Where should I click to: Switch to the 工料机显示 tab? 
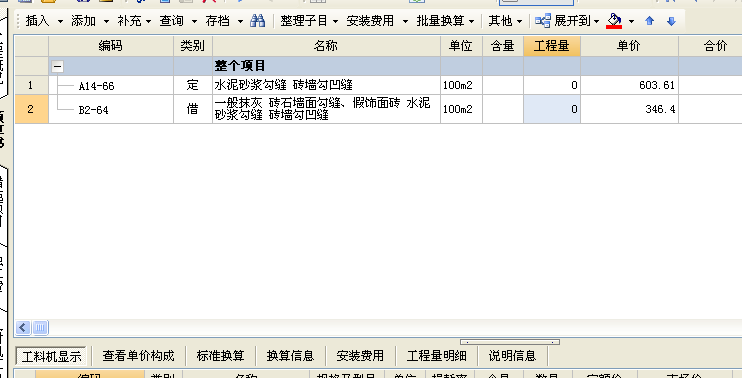coord(51,356)
